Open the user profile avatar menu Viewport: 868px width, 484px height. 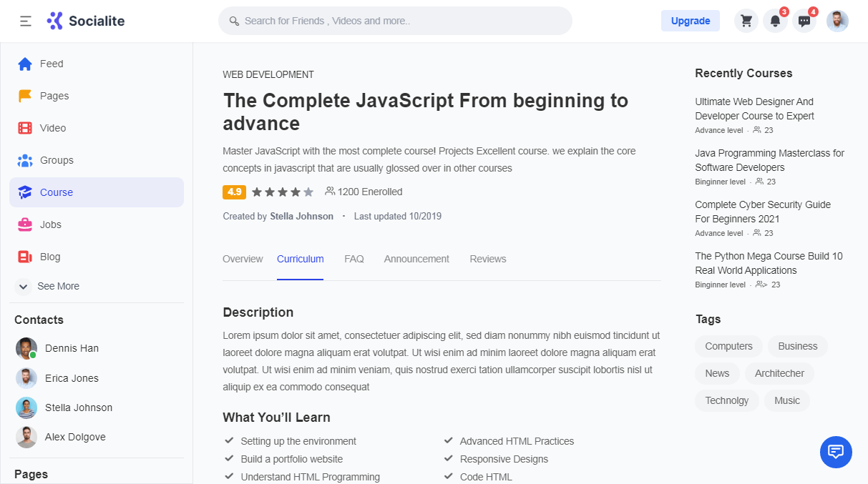click(837, 21)
